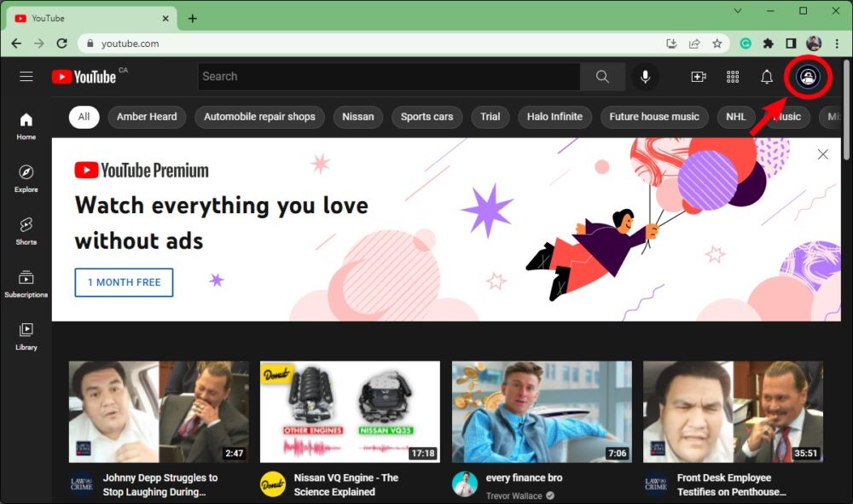Close the YouTube tab

[x=165, y=19]
